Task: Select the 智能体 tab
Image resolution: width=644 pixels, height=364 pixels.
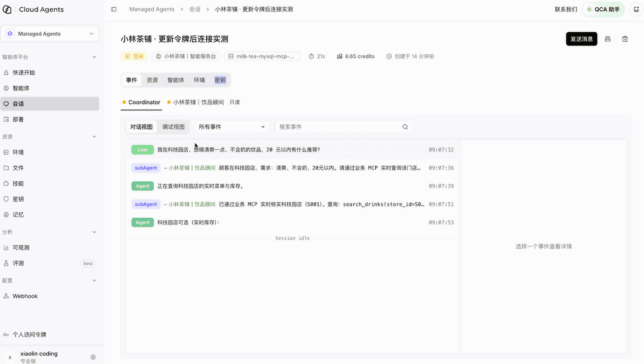Action: point(176,80)
